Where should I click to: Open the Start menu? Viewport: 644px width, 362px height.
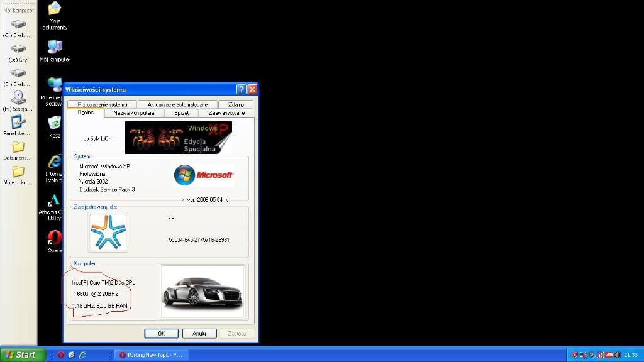[x=23, y=354]
